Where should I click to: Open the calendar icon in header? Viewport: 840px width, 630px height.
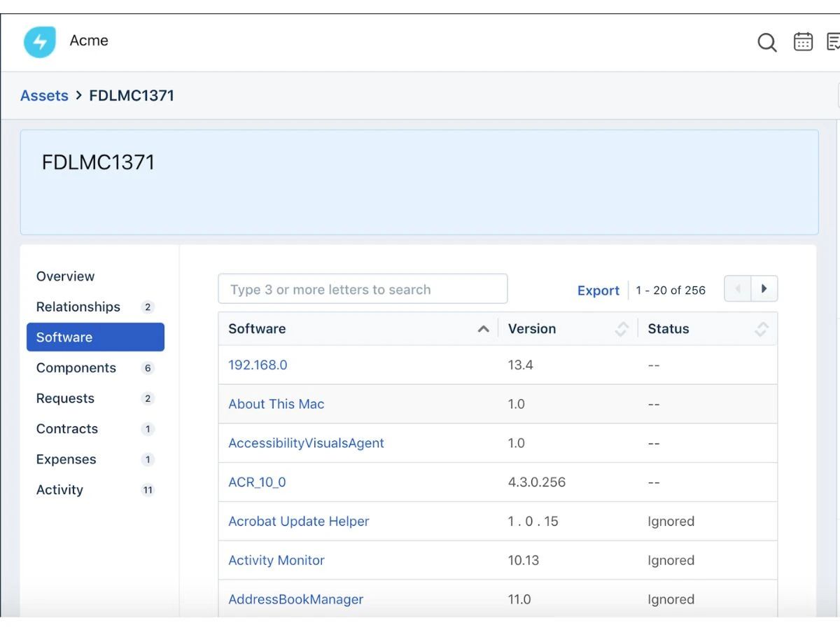pyautogui.click(x=803, y=42)
